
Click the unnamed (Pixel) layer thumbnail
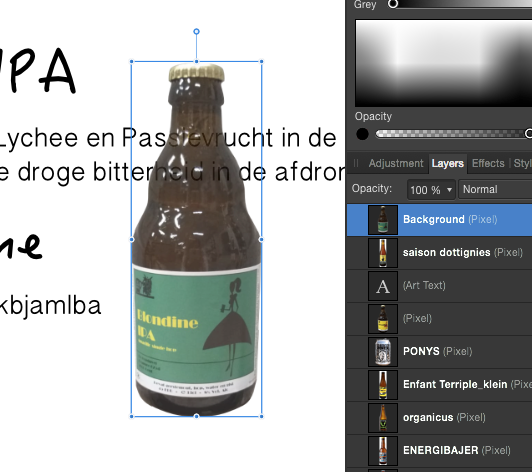coord(383,319)
